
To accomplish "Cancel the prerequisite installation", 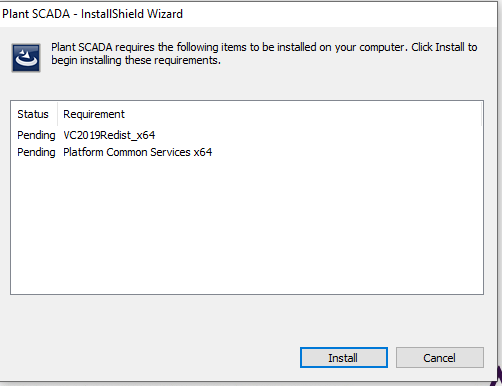I will (440, 358).
